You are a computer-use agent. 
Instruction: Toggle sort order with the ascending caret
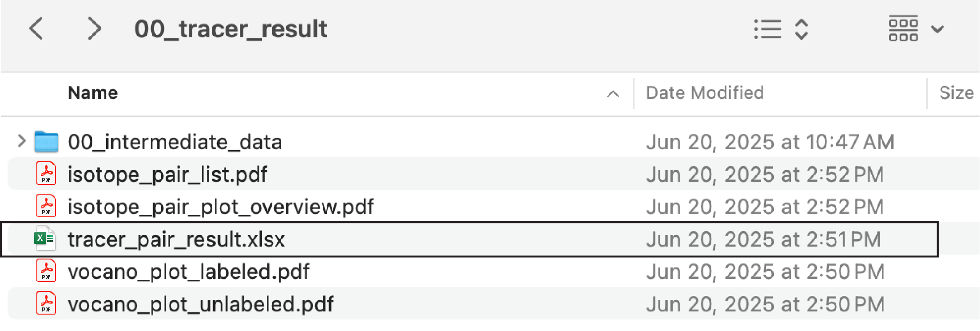[613, 94]
